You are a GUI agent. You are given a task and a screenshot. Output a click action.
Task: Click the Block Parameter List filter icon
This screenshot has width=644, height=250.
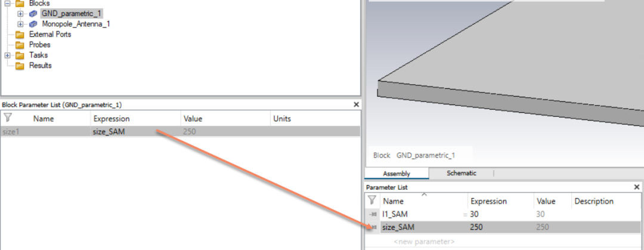point(8,118)
